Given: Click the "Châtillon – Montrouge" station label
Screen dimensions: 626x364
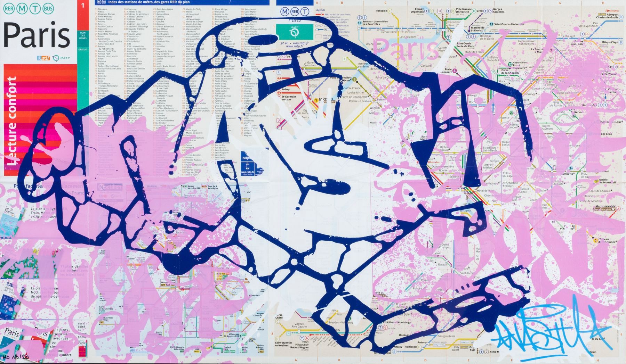Looking at the screenshot, I should click(x=396, y=322).
